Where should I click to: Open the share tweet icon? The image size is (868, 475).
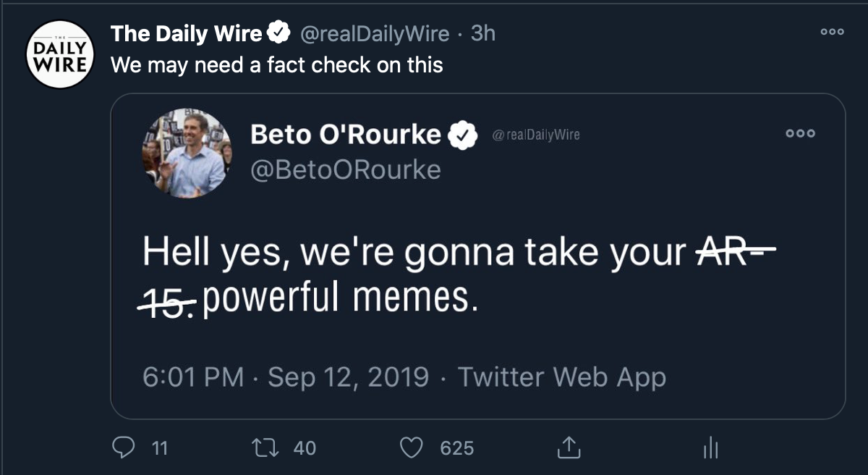569,448
